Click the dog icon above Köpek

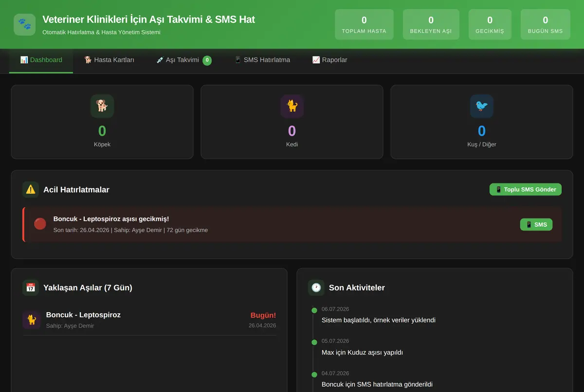click(102, 106)
